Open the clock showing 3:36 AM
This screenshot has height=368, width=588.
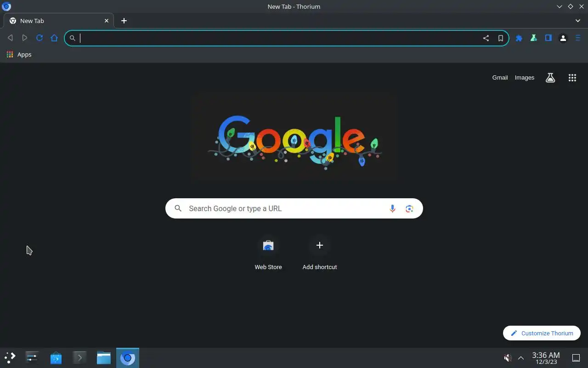point(546,358)
